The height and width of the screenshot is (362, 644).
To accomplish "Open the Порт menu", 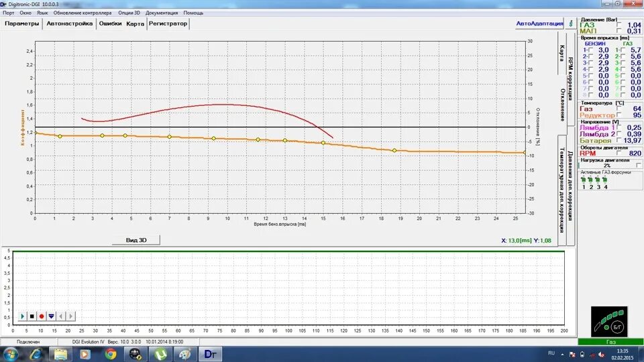I will [x=9, y=13].
